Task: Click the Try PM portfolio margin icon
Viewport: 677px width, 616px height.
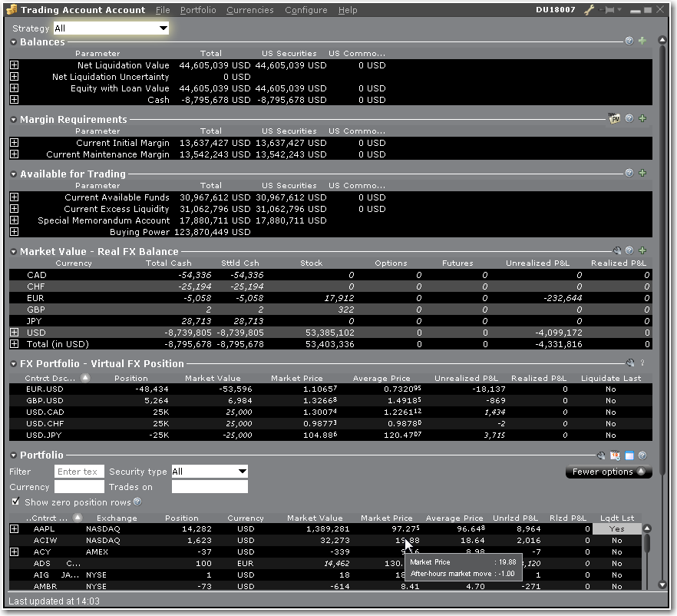Action: click(614, 118)
